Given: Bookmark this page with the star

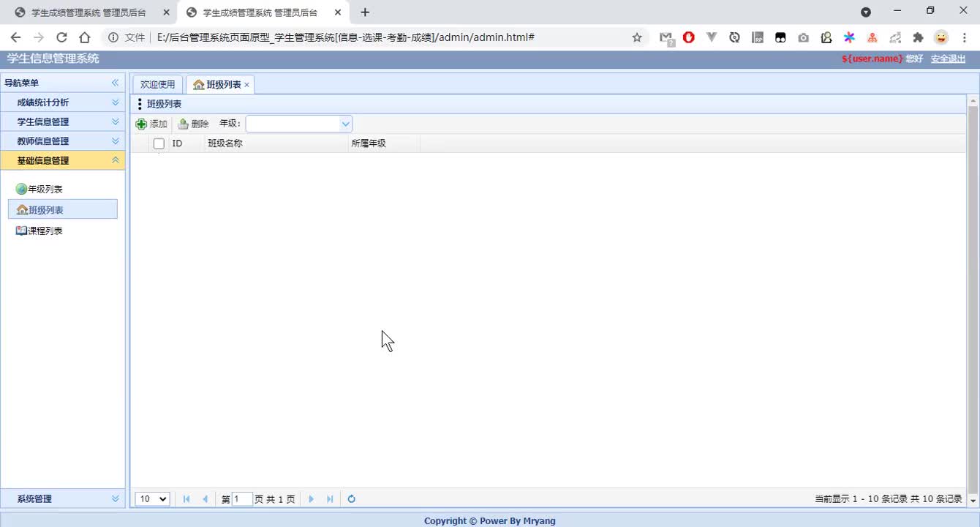Looking at the screenshot, I should pyautogui.click(x=636, y=37).
